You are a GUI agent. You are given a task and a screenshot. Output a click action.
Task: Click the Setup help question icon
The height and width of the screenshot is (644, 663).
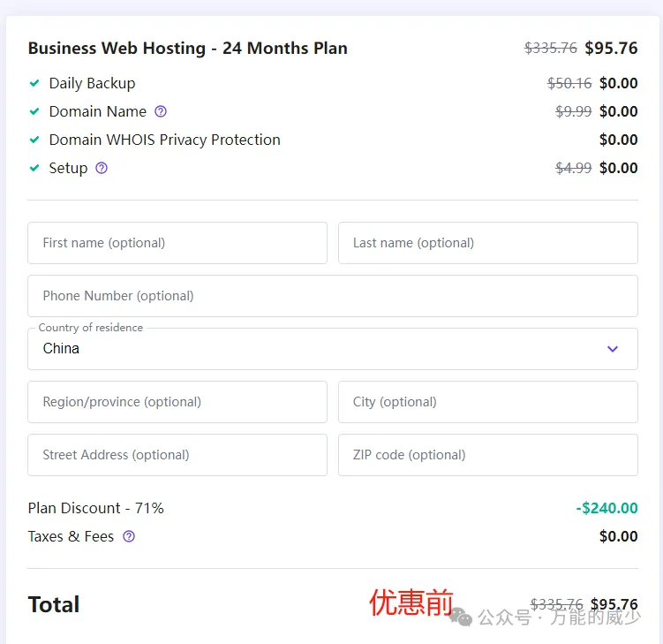102,168
